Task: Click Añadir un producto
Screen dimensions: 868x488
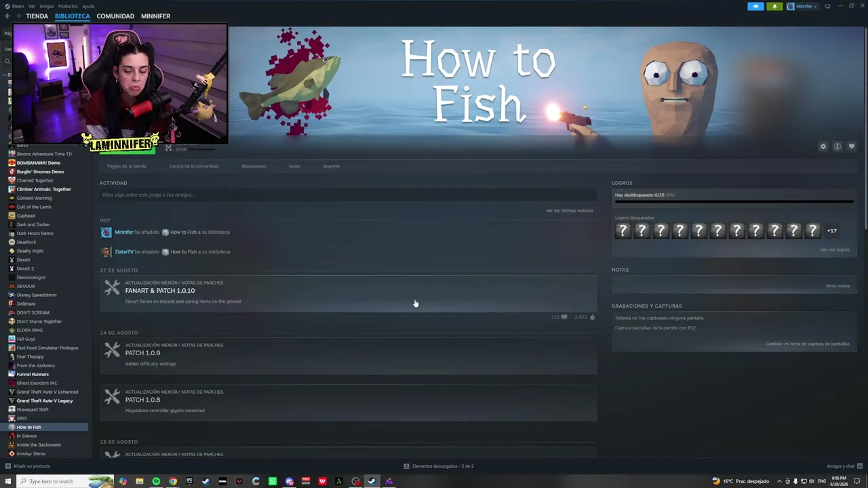Action: pos(28,466)
